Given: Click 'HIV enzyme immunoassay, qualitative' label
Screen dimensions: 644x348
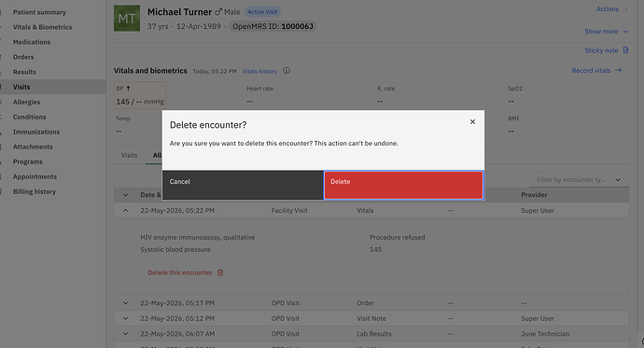Looking at the screenshot, I should tap(198, 237).
